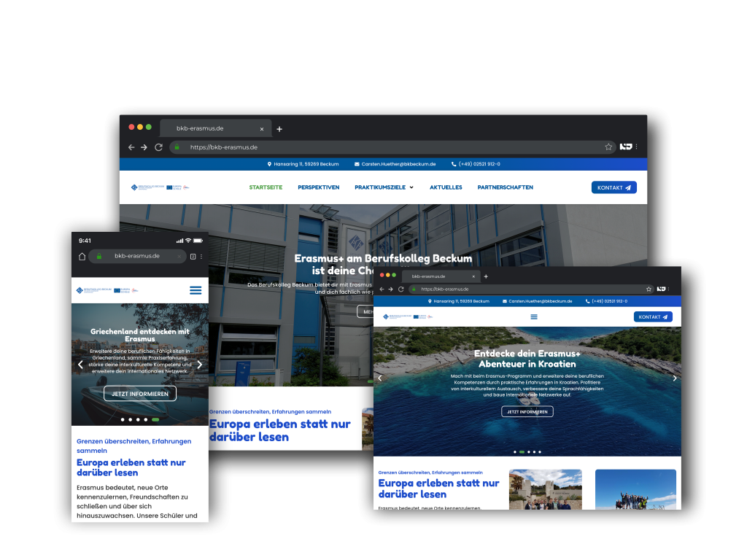Open a new tab in the large browser

[279, 129]
